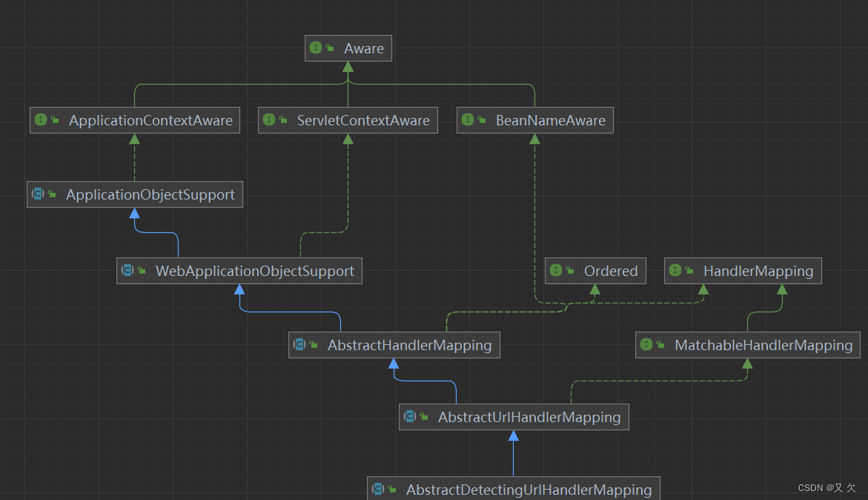Click visibility lock icon on ServletContextAware
This screenshot has width=868, height=500.
point(283,119)
